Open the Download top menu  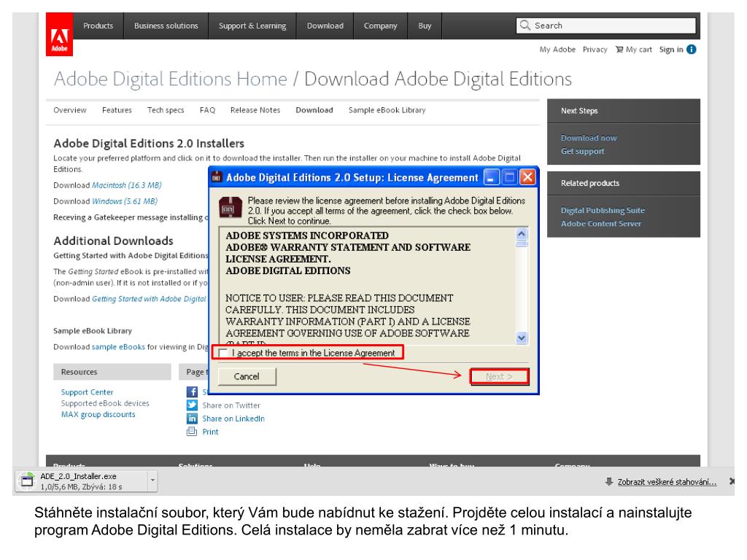[x=325, y=26]
